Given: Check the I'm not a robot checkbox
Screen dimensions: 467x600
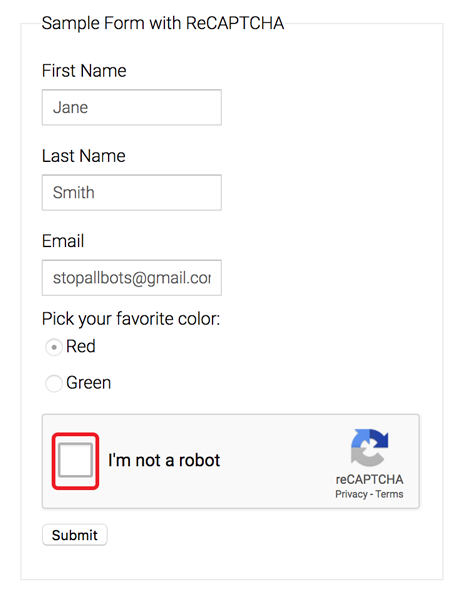Looking at the screenshot, I should (x=75, y=461).
